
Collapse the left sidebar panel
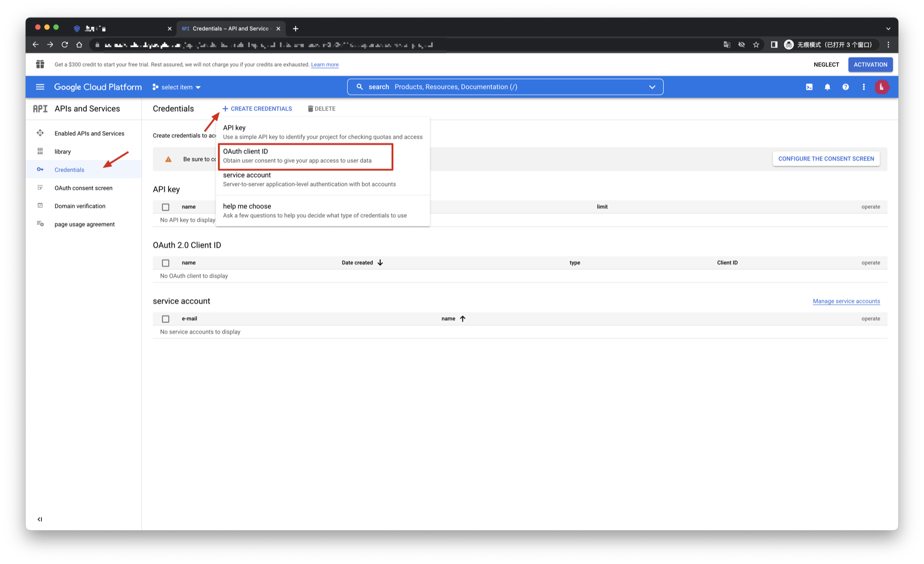tap(40, 519)
